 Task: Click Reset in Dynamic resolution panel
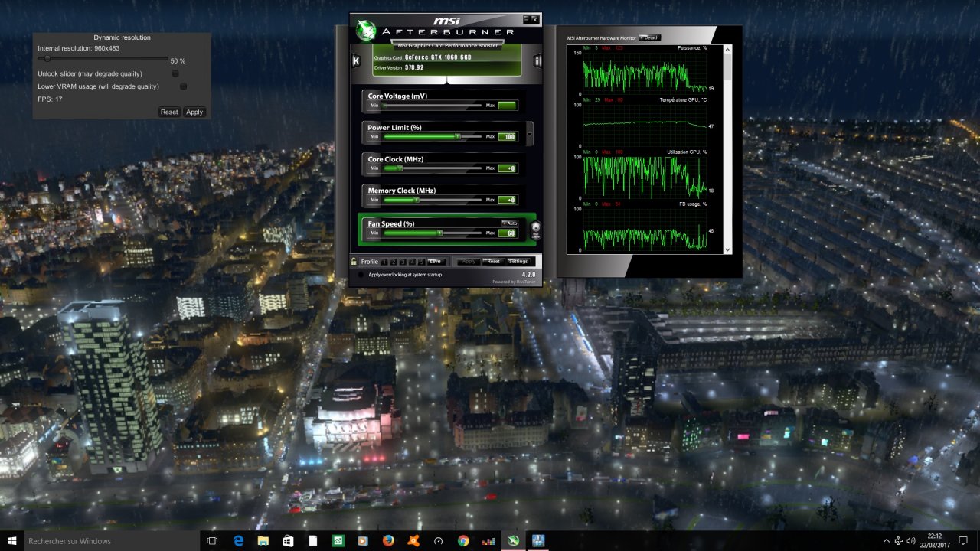[169, 112]
